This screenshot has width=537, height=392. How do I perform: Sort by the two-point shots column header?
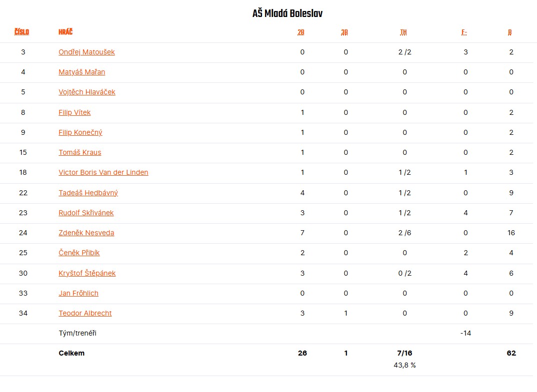[301, 33]
